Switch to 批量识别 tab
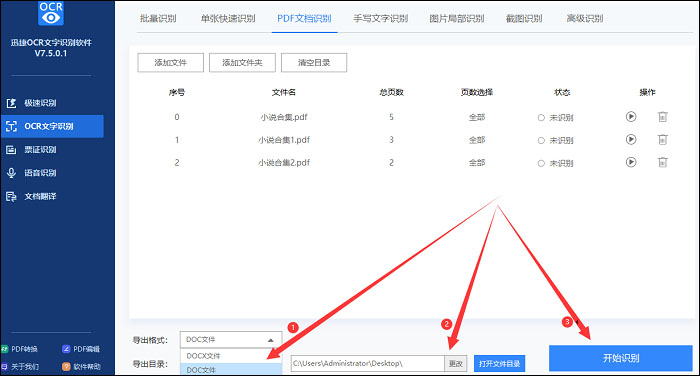The width and height of the screenshot is (700, 376). coord(158,19)
